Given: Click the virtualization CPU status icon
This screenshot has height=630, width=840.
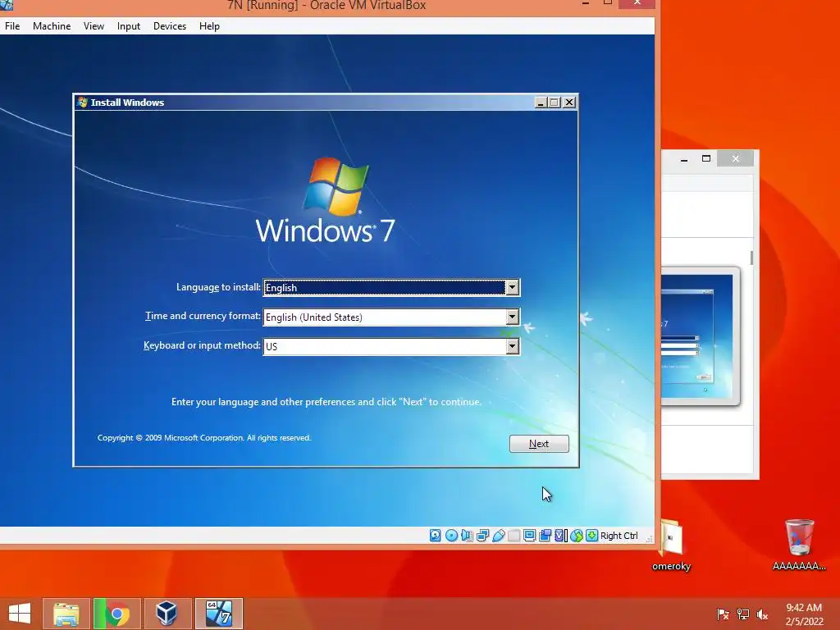Looking at the screenshot, I should [x=561, y=535].
